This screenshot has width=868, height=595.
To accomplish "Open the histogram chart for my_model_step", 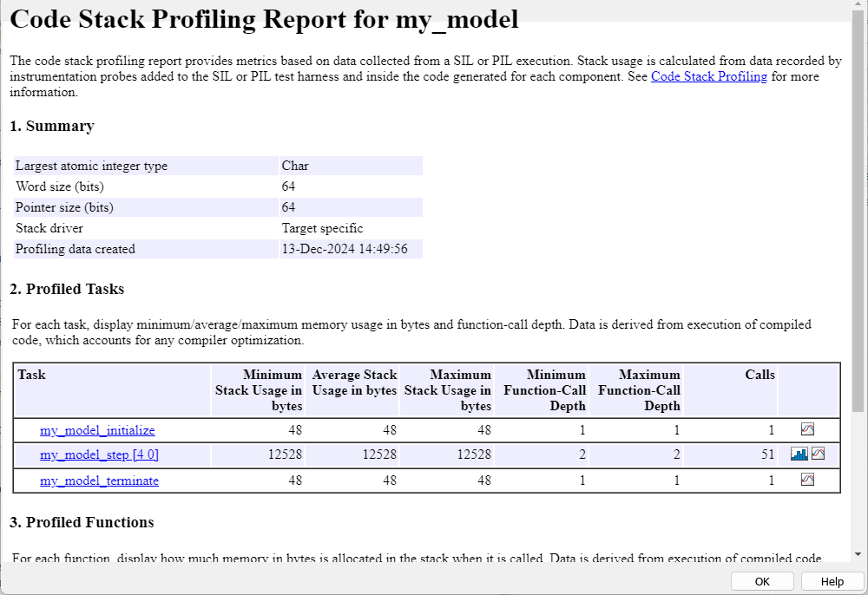I will point(799,453).
